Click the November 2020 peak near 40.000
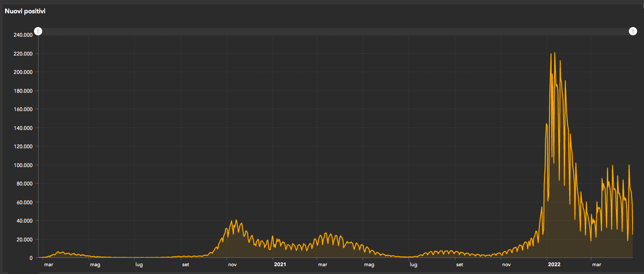644x274 pixels. tap(236, 220)
